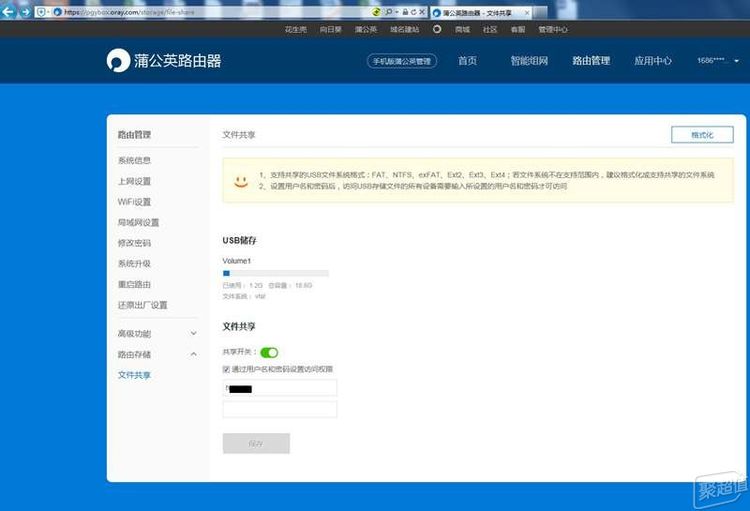
Task: Click the 格式化 button
Action: 702,135
